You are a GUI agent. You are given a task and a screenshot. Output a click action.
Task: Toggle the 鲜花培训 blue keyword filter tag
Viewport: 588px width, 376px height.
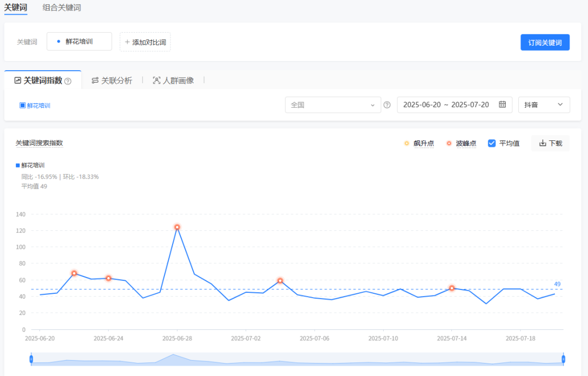click(x=35, y=106)
